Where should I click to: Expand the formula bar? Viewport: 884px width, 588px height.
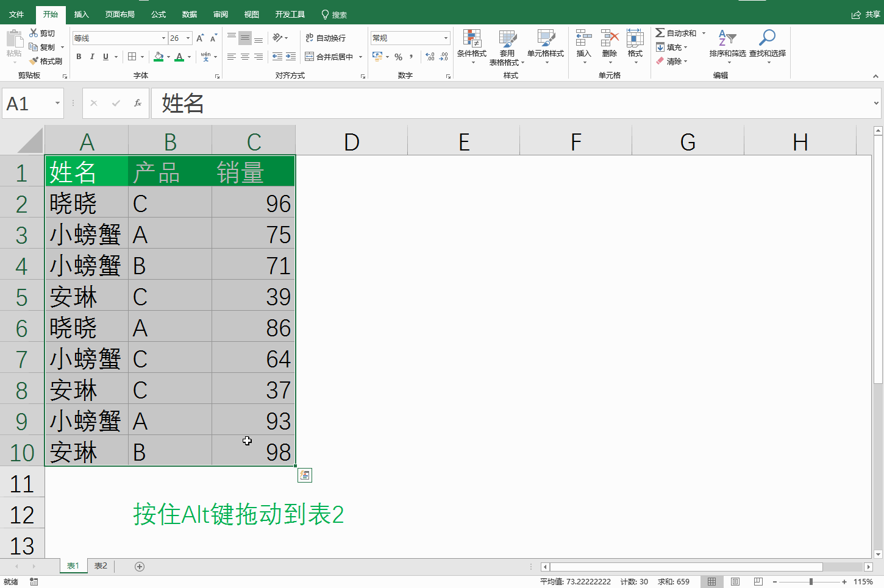[876, 103]
